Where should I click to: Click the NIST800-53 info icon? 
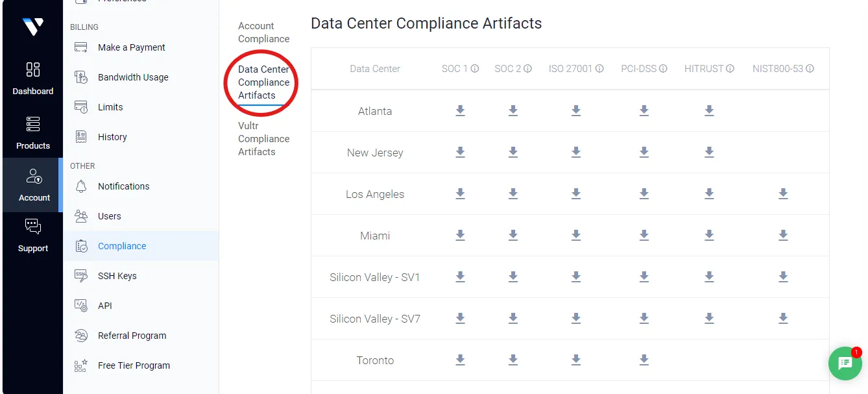810,69
